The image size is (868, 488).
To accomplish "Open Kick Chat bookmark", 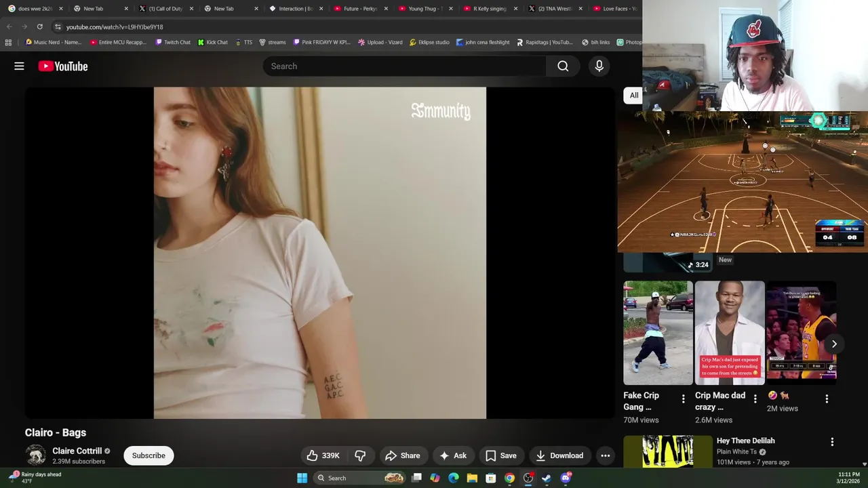I will [212, 42].
